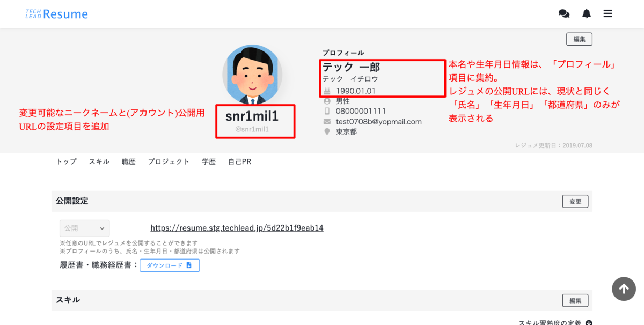The image size is (644, 325).
Task: Open the hamburger menu
Action: (608, 14)
